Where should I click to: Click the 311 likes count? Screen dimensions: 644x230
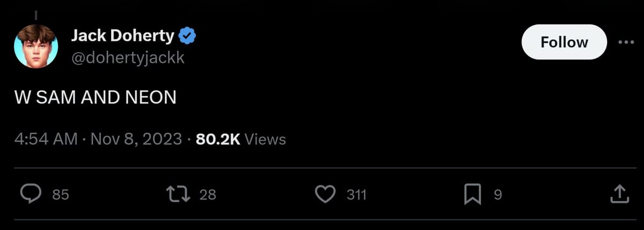tap(356, 195)
